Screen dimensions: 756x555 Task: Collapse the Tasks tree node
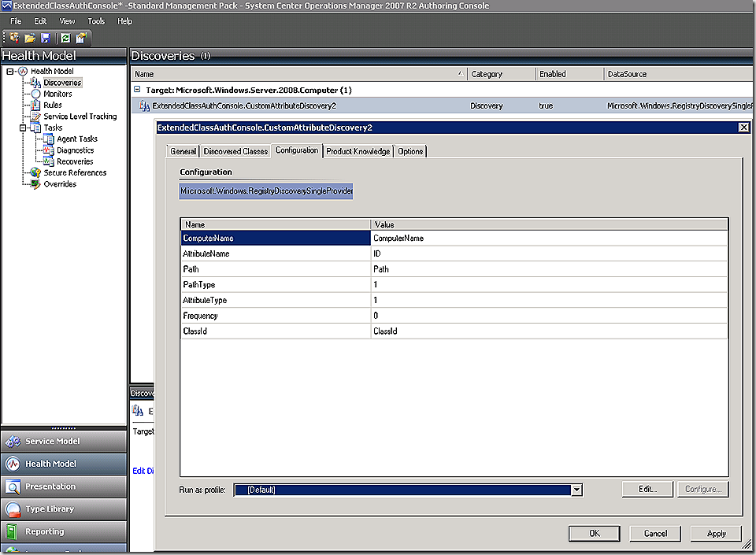point(23,128)
